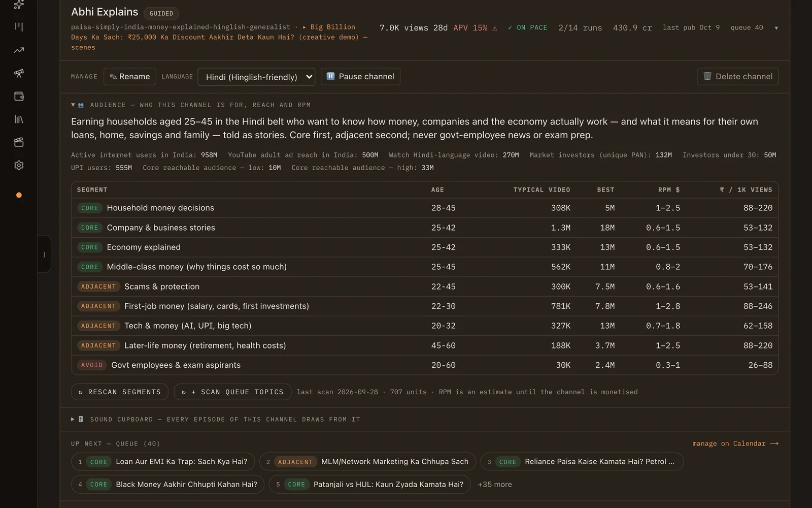Viewport: 812px width, 508px height.
Task: Click the Delete channel button
Action: coord(737,77)
